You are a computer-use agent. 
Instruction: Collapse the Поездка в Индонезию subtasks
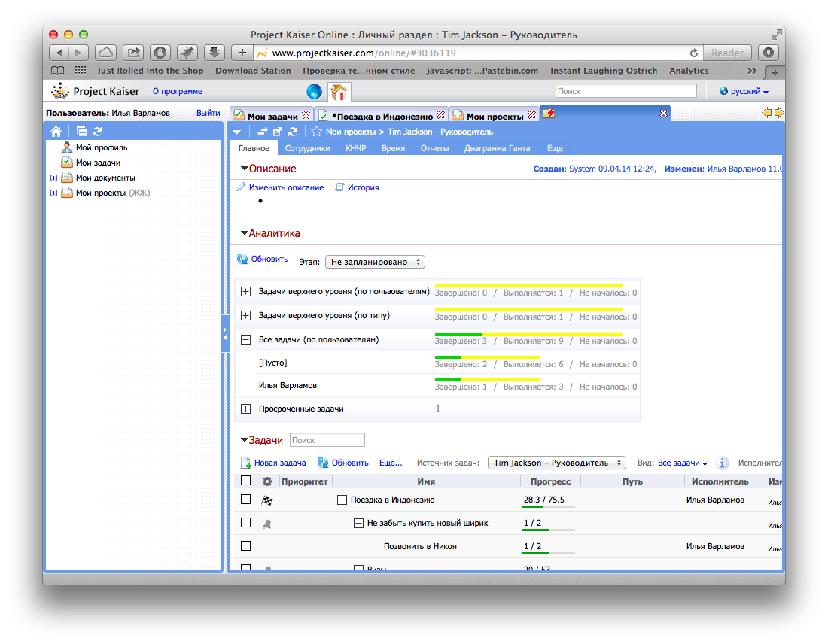[x=342, y=500]
